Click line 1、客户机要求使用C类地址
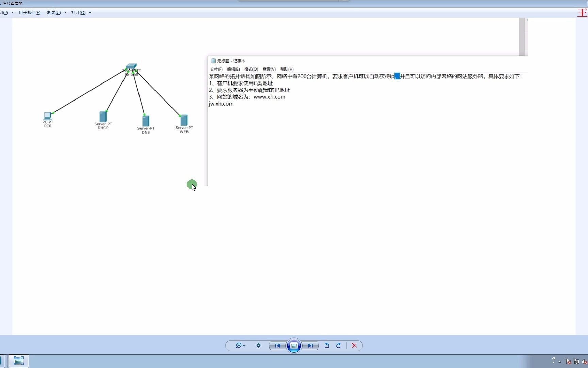Viewport: 588px width, 368px height. click(241, 83)
